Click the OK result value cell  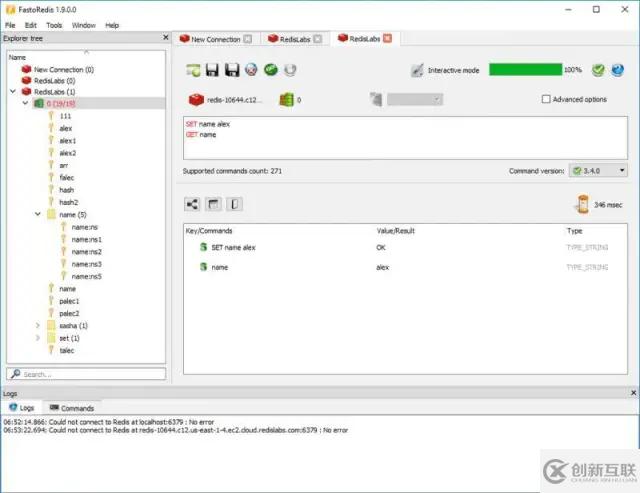click(381, 247)
